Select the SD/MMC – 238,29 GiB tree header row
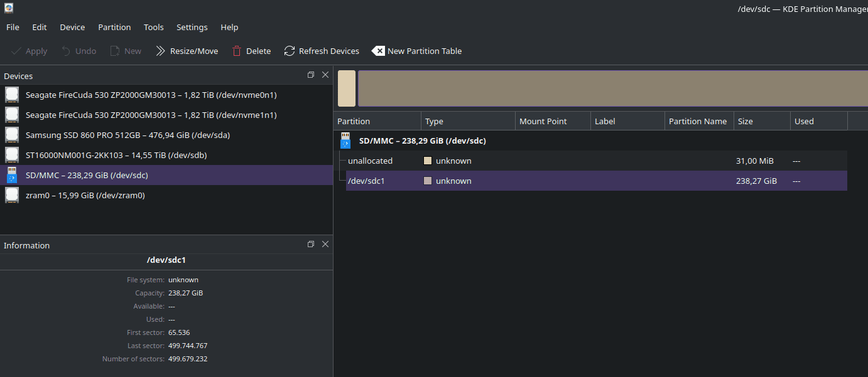868x377 pixels. [x=591, y=141]
